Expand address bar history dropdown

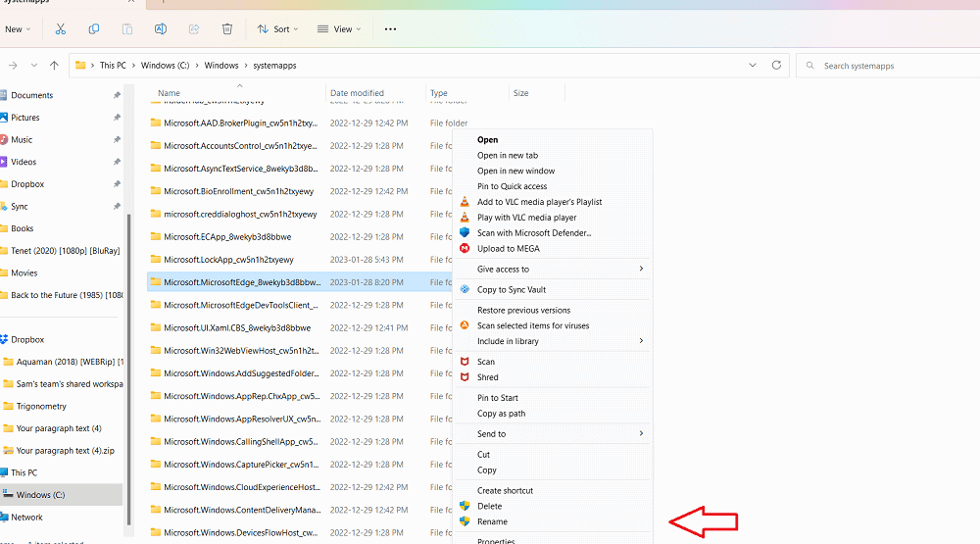coord(753,65)
